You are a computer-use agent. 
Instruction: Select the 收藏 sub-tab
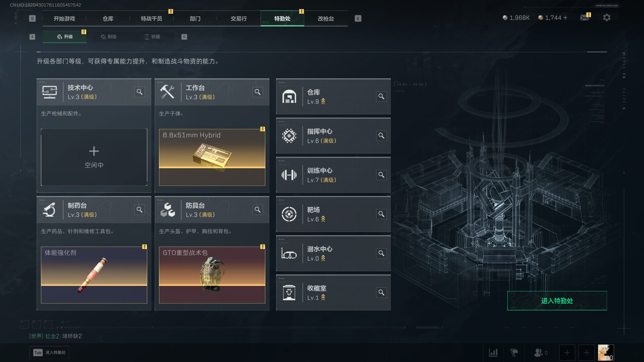152,37
